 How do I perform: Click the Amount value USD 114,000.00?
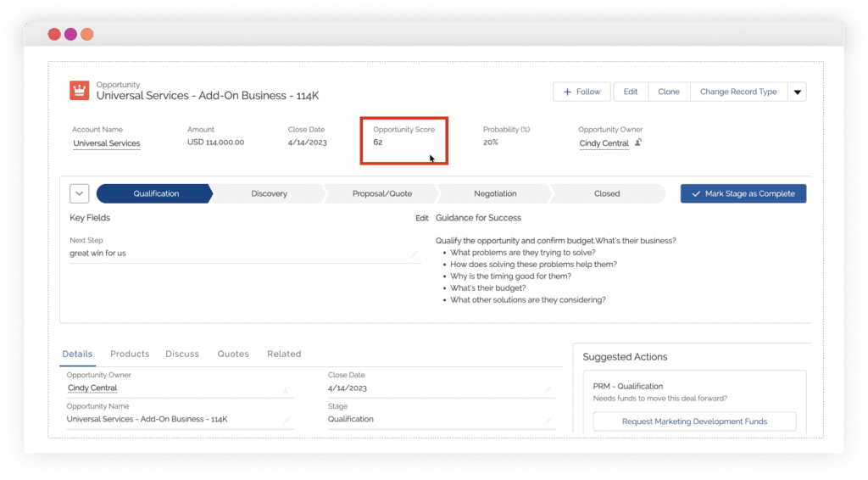(216, 142)
